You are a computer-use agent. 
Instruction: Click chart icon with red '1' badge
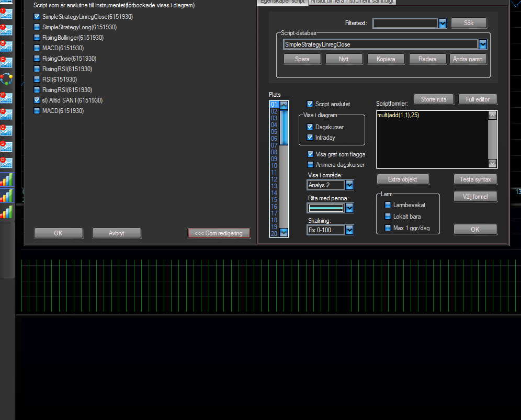click(6, 14)
